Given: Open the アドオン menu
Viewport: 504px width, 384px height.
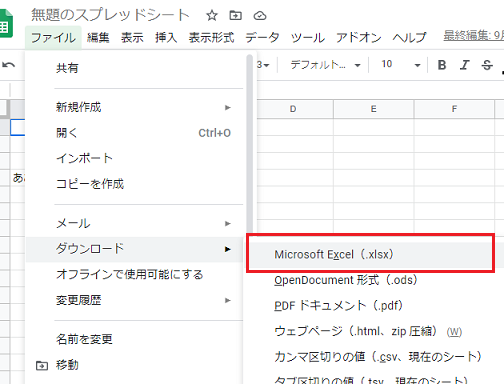Looking at the screenshot, I should pos(359,38).
